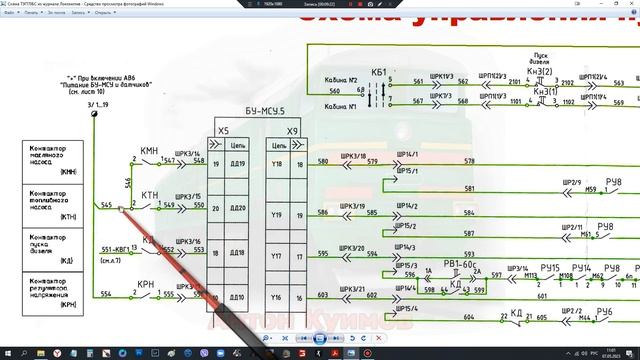Activate the recorder pencil drawing tool

pos(380,4)
